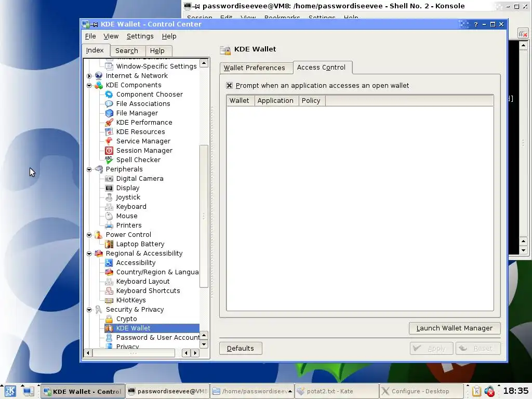
Task: Click the Laptop Battery icon
Action: click(x=109, y=244)
